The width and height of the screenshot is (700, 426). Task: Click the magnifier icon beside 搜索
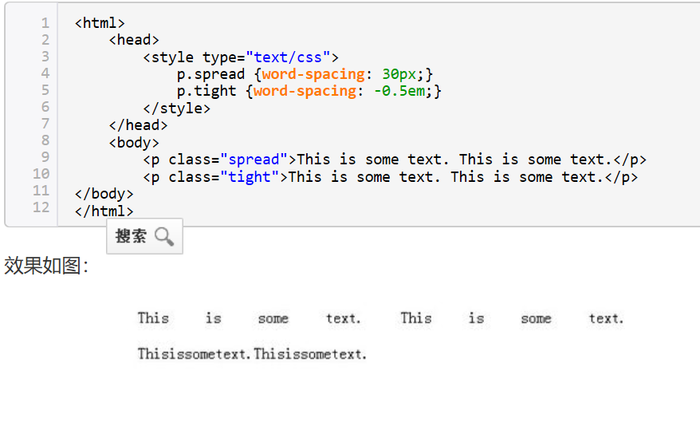[165, 237]
